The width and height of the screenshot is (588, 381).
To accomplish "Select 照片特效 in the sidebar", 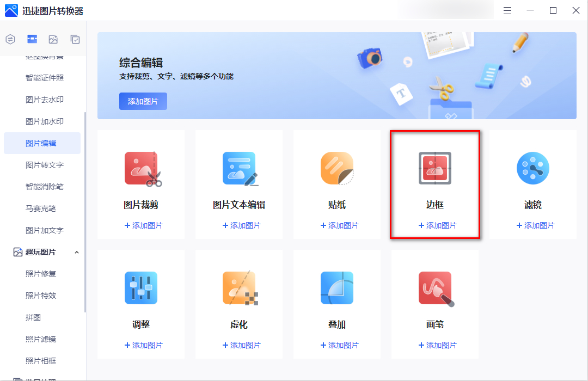I will click(41, 296).
